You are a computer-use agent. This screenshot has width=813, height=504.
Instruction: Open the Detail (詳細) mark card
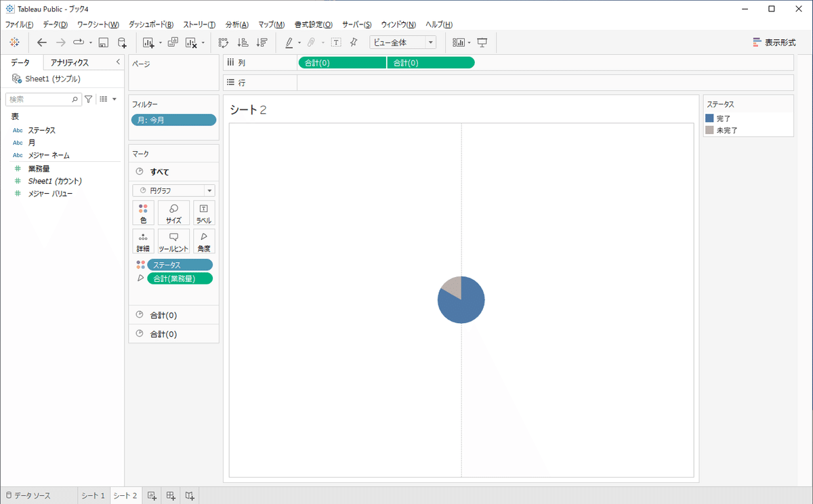coord(143,241)
